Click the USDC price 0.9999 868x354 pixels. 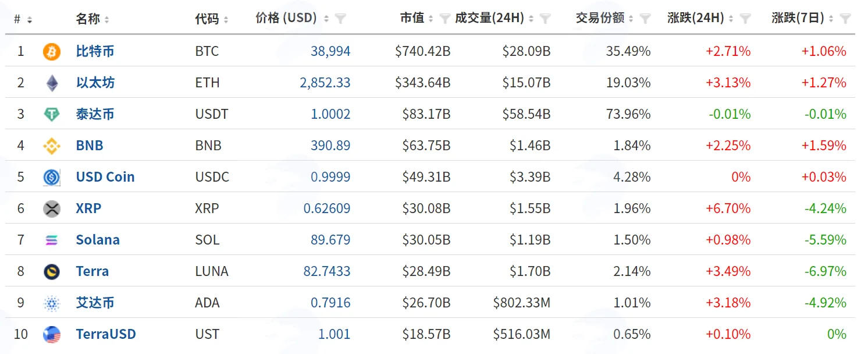(x=330, y=177)
